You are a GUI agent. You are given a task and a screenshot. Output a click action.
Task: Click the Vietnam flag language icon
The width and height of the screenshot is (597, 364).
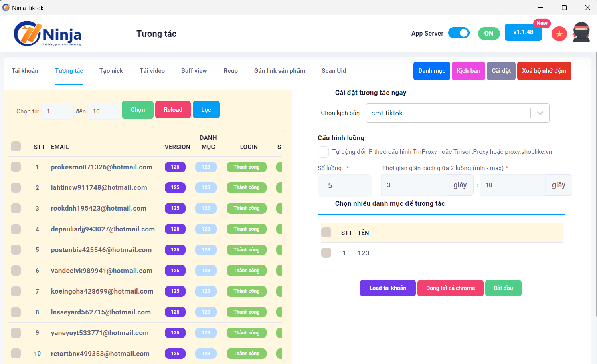tap(559, 34)
